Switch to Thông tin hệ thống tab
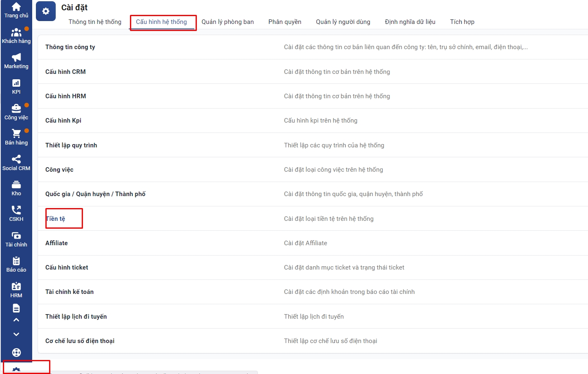This screenshot has height=374, width=588. coord(95,22)
